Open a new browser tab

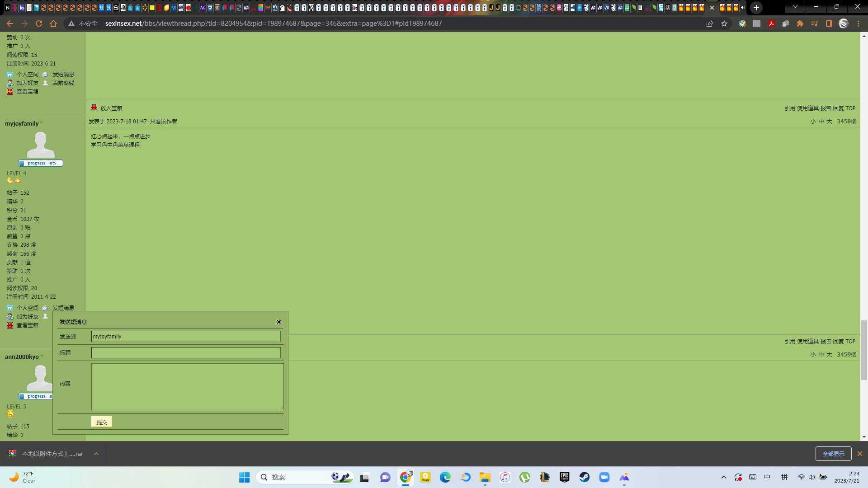[756, 8]
